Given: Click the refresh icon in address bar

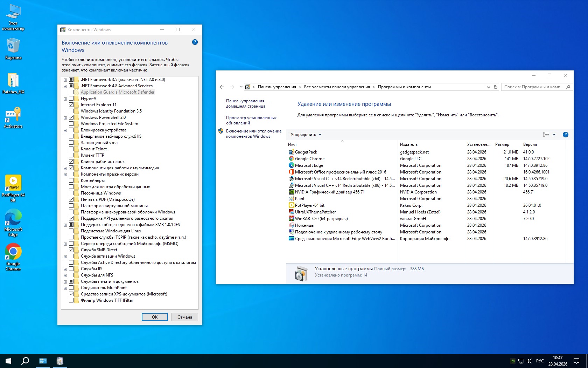Looking at the screenshot, I should click(x=495, y=87).
